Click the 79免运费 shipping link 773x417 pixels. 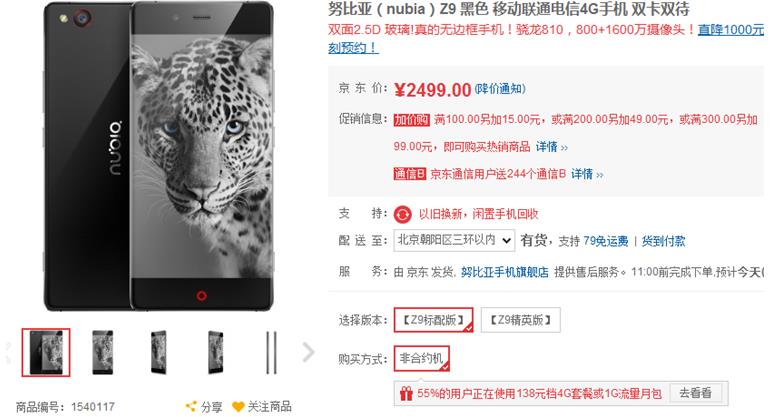[605, 241]
